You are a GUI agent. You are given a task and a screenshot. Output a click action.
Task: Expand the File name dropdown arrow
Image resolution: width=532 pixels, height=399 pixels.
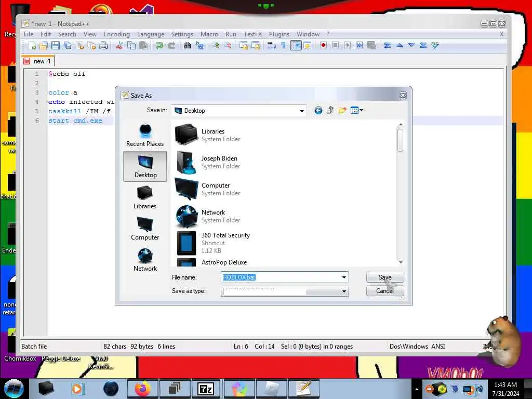[x=344, y=277]
